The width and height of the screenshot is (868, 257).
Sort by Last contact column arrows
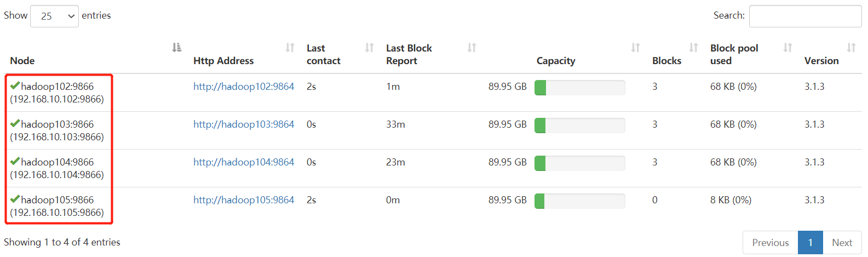point(370,48)
